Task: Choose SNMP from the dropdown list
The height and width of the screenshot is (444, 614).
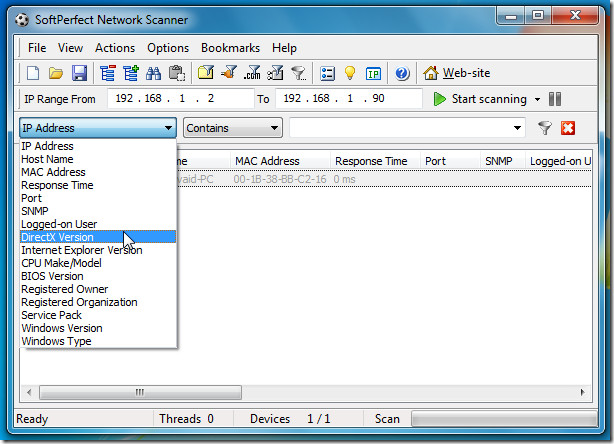Action: coord(98,211)
